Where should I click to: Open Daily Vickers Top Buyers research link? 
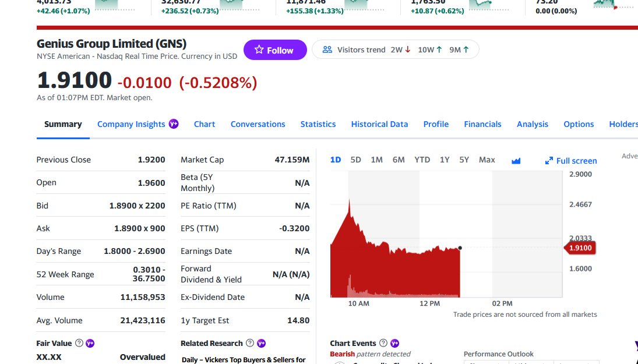pyautogui.click(x=244, y=359)
